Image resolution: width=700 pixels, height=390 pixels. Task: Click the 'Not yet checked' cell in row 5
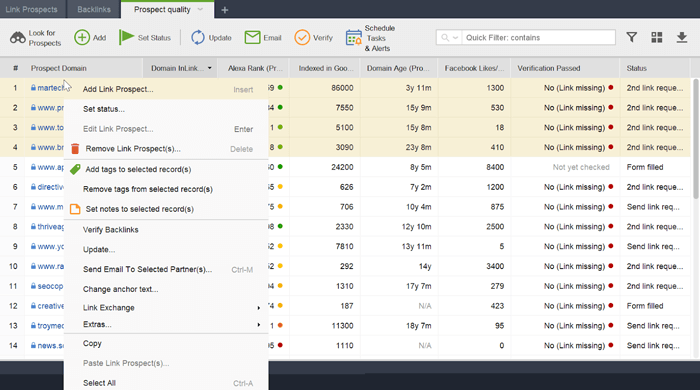coord(581,167)
